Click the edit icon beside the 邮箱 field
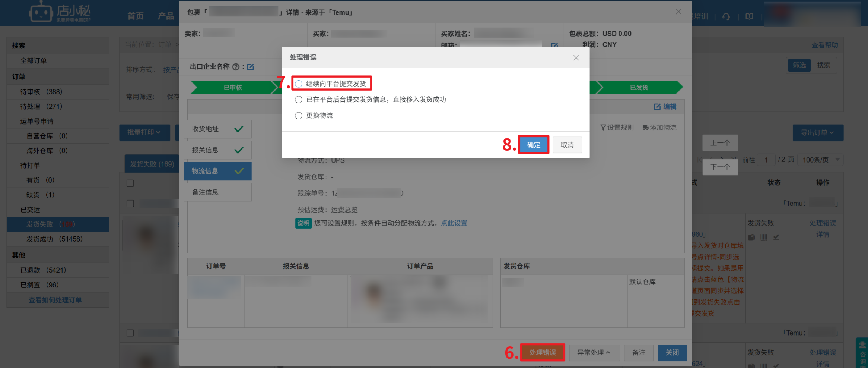Image resolution: width=868 pixels, height=368 pixels. (x=554, y=45)
